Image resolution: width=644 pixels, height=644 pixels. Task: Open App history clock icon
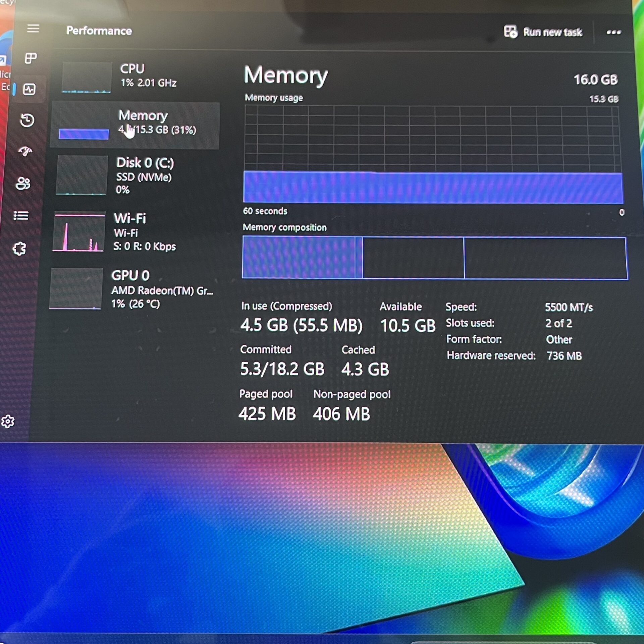27,120
